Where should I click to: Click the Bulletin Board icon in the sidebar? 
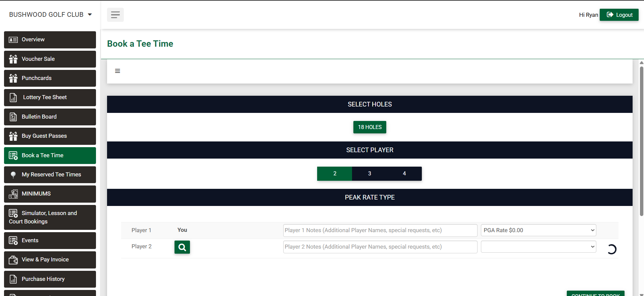pyautogui.click(x=13, y=117)
